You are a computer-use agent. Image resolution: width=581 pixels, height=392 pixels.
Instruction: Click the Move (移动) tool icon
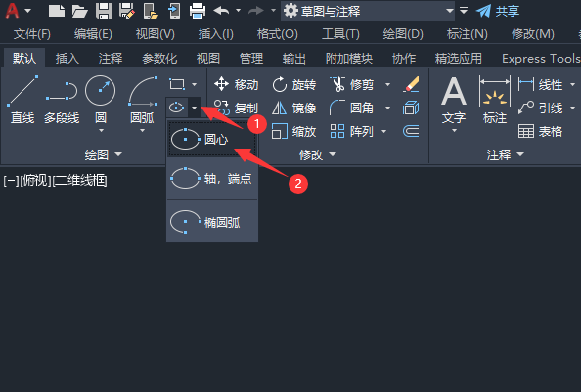[221, 84]
